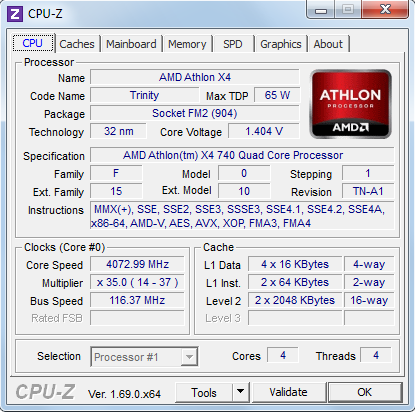Select the SPD tab
This screenshot has width=415, height=413.
click(x=233, y=44)
